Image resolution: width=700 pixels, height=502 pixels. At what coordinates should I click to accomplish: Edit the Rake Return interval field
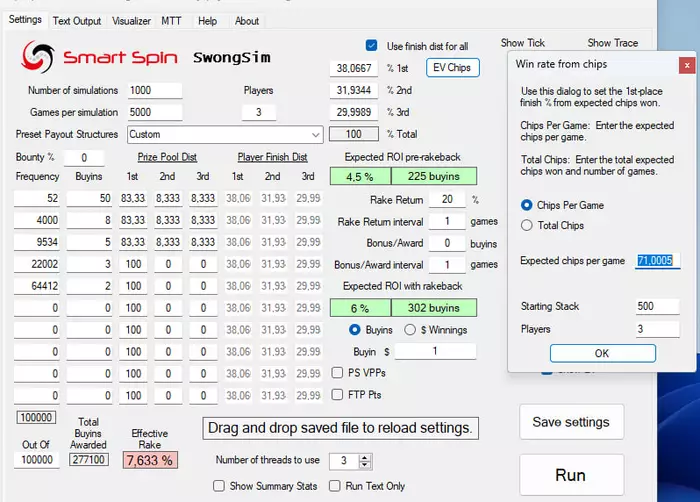tap(447, 221)
